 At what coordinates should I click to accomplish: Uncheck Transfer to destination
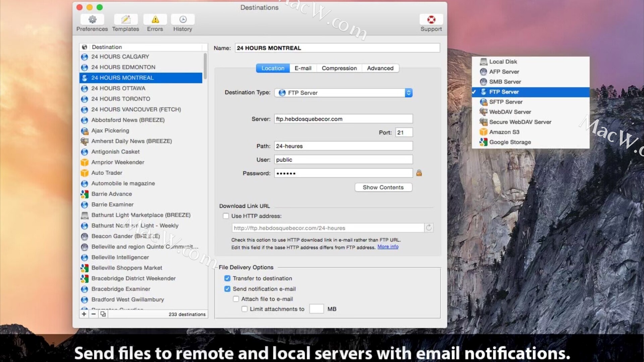click(227, 278)
